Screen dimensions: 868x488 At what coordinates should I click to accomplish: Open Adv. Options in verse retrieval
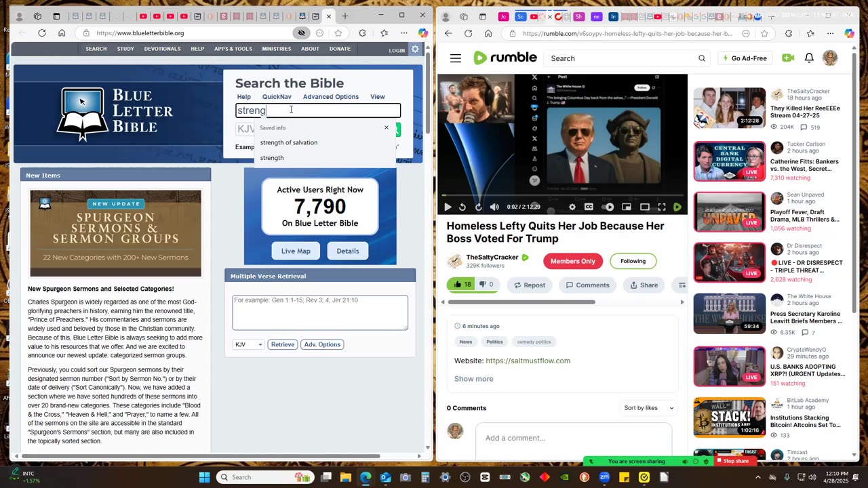322,344
